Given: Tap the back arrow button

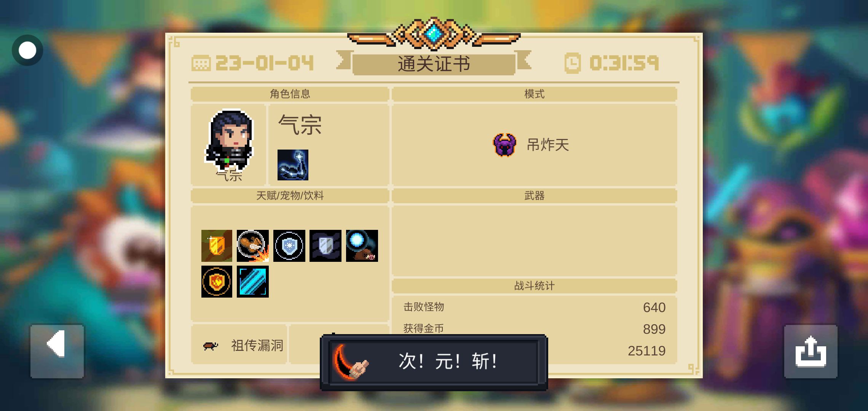Looking at the screenshot, I should [x=57, y=351].
